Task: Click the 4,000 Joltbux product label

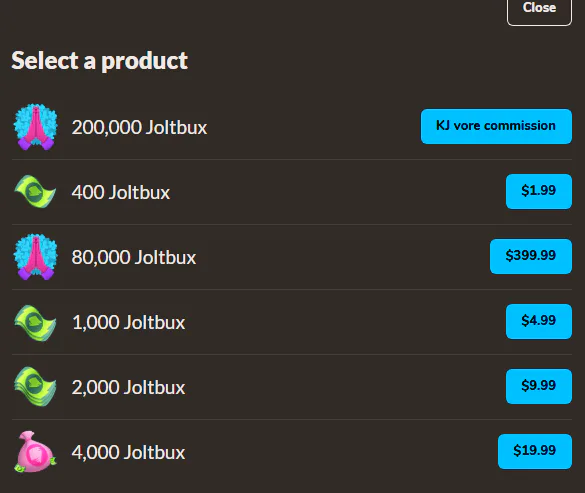Action: tap(128, 452)
